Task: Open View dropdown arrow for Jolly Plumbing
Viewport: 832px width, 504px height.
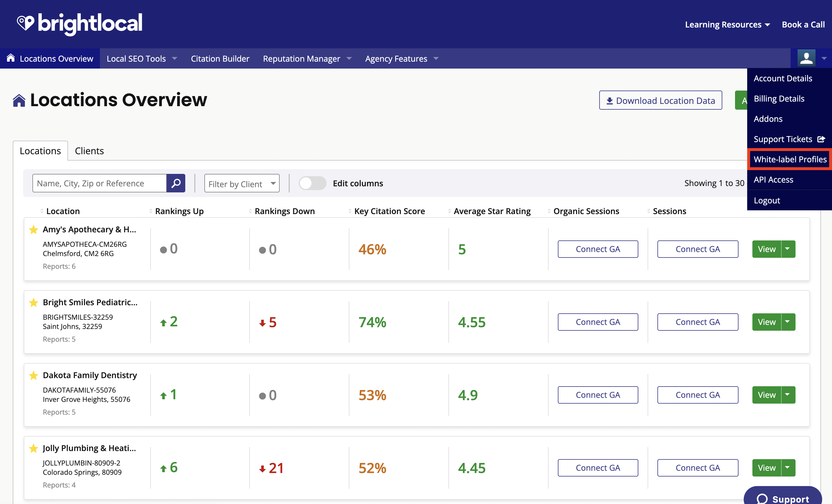Action: pos(788,468)
